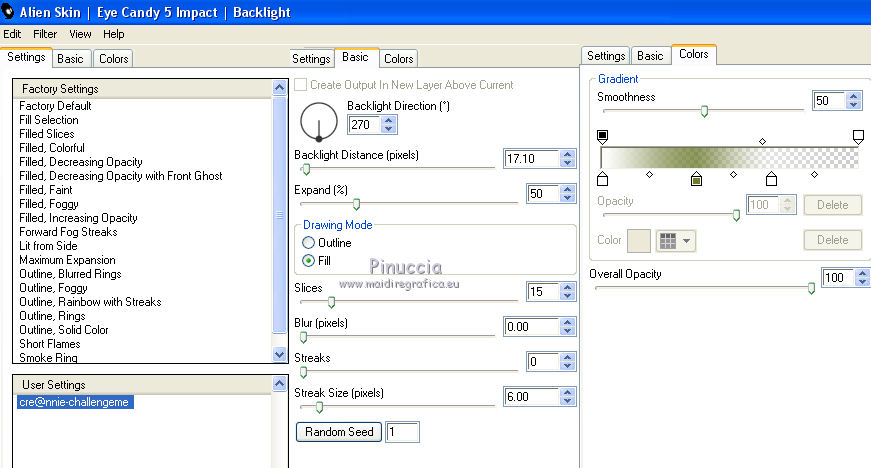Decrease Streak Size with down arrow
Screen dimensions: 871x468
(567, 401)
